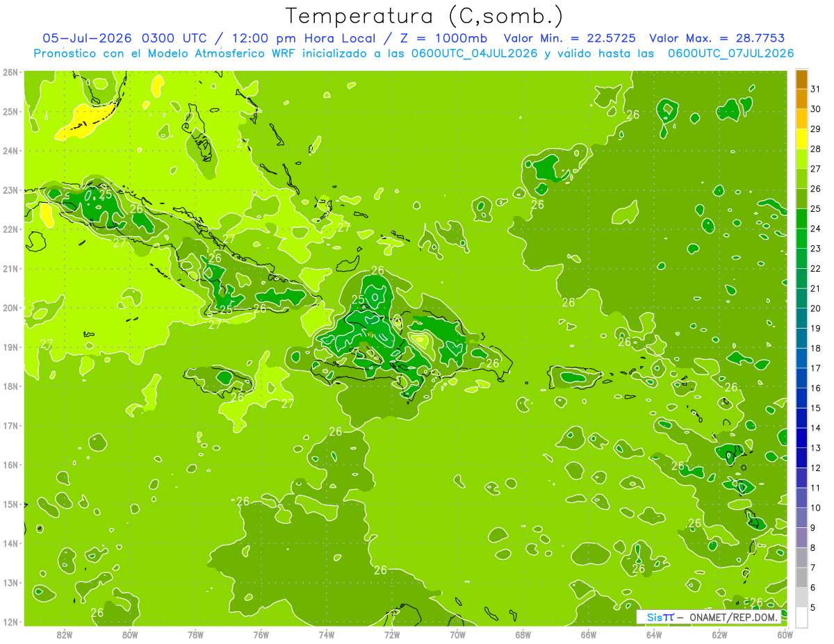Click color scale value 31
The height and width of the screenshot is (644, 834).
[x=815, y=89]
